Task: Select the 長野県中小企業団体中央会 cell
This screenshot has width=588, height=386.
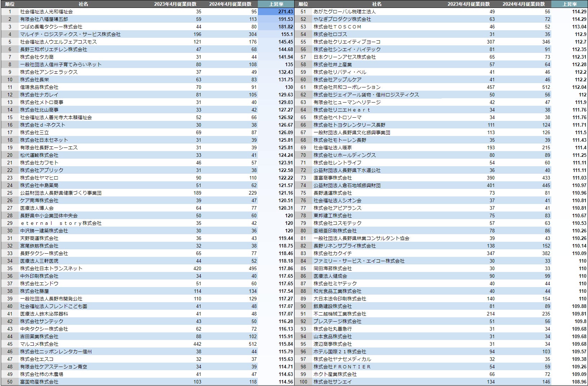Action: (49, 215)
